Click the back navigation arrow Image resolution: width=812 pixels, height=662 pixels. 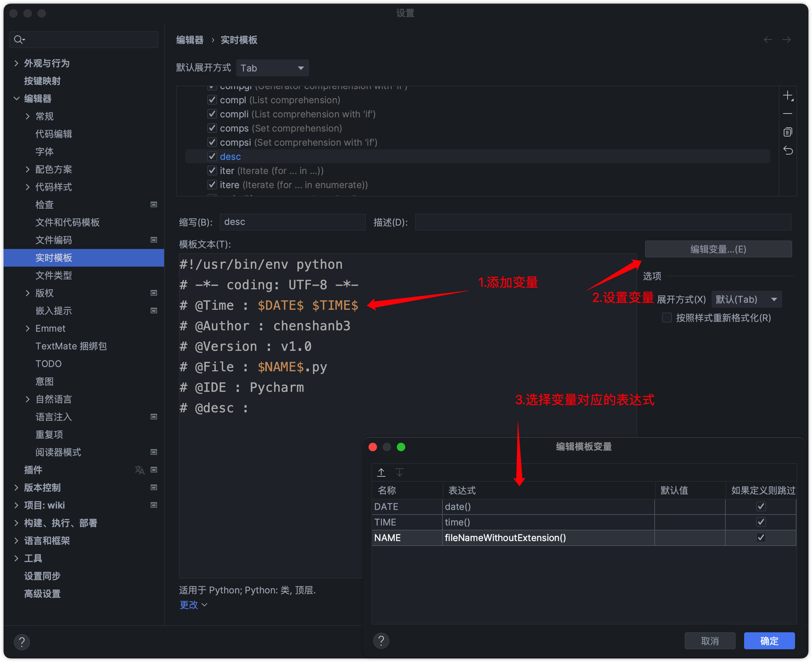tap(768, 40)
